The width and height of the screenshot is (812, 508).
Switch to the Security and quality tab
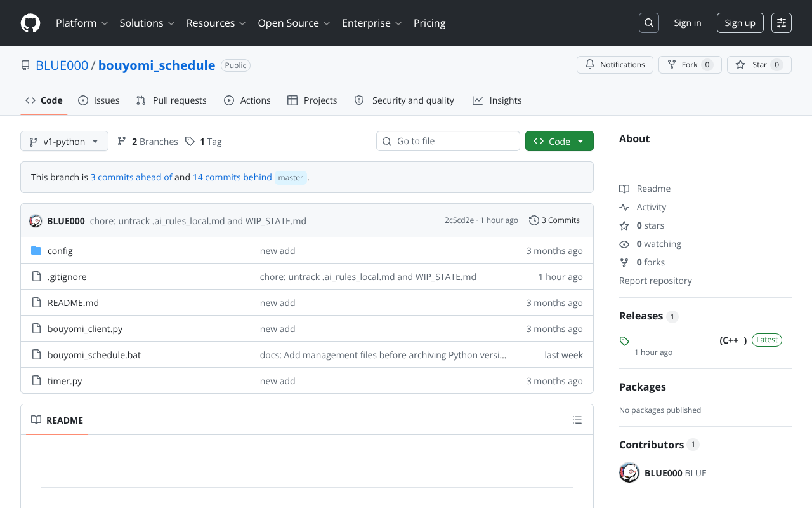tap(404, 100)
